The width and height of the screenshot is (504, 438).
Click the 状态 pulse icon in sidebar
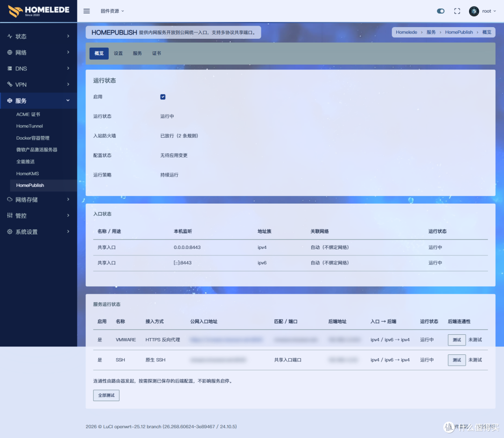click(x=10, y=36)
